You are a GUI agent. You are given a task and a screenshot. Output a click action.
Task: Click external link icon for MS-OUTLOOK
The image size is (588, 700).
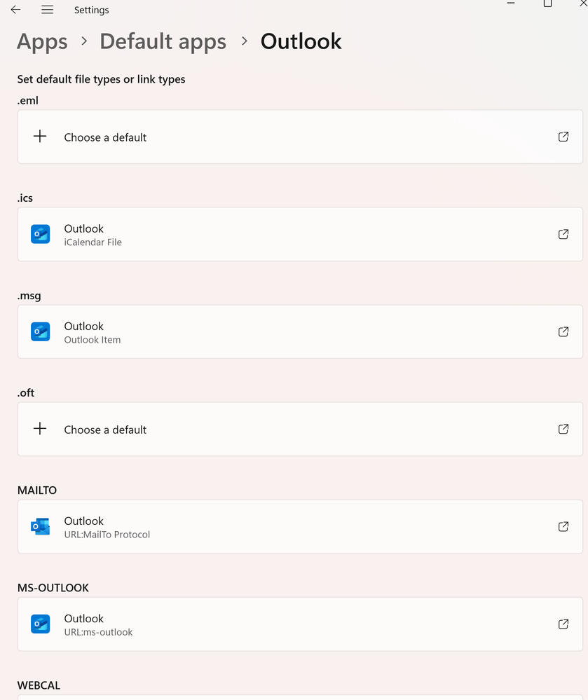(x=563, y=624)
